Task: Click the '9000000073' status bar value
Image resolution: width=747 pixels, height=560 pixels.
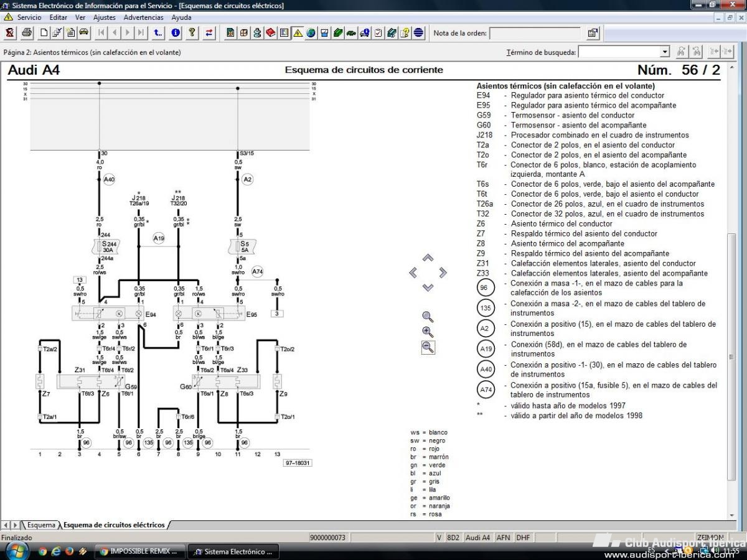Action: (328, 538)
